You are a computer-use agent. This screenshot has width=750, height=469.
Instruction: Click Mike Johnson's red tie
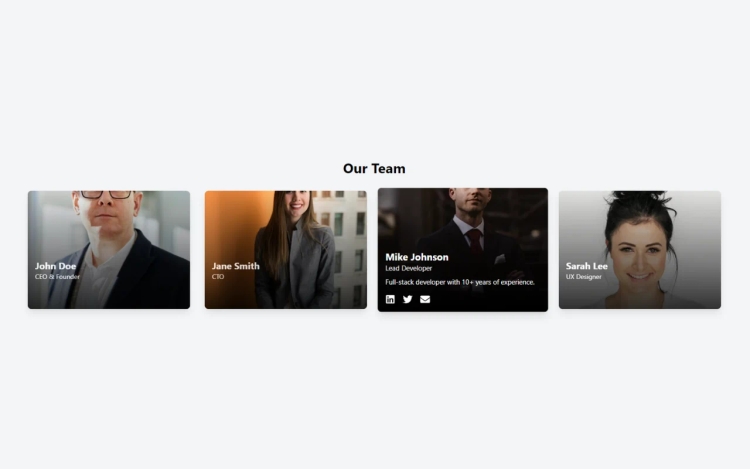(x=474, y=240)
